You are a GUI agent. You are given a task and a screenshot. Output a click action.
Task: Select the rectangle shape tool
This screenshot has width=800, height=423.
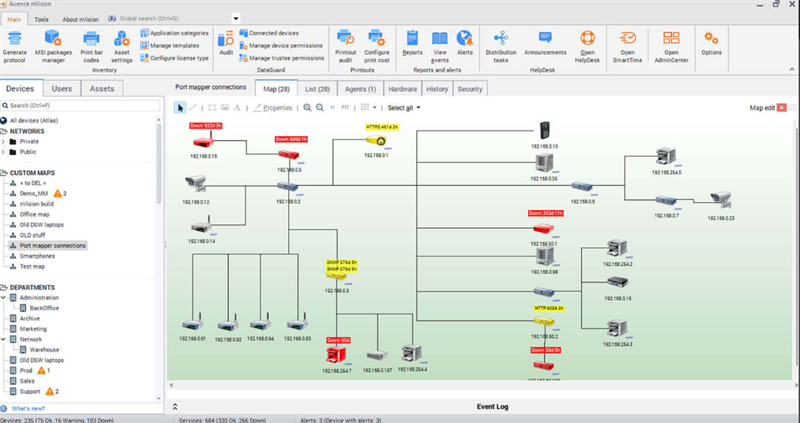[212, 108]
